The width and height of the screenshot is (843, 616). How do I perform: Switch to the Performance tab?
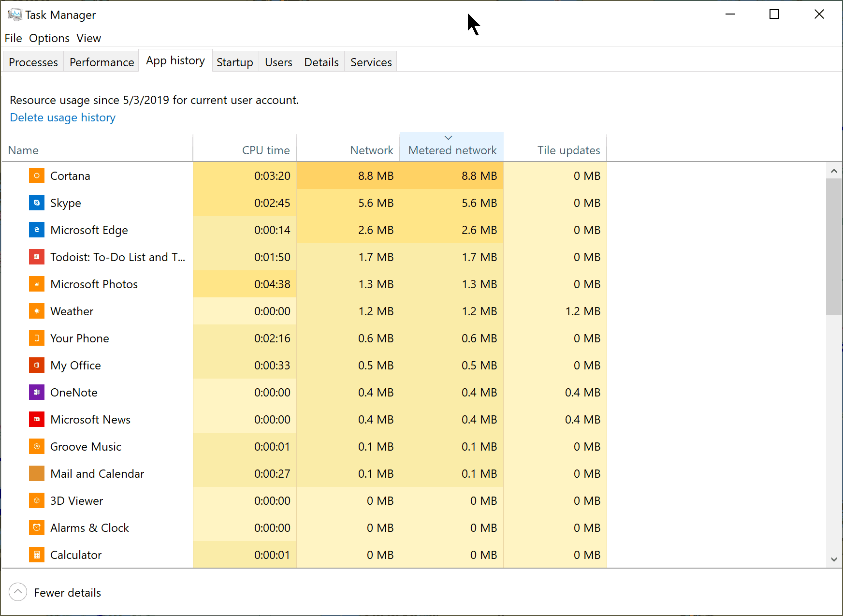[x=102, y=62]
